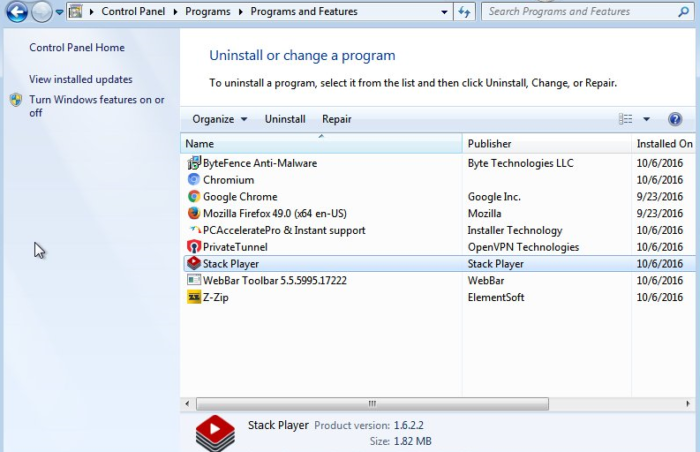The width and height of the screenshot is (700, 452).
Task: Click the Installer Technology publisher cell
Action: (x=515, y=230)
